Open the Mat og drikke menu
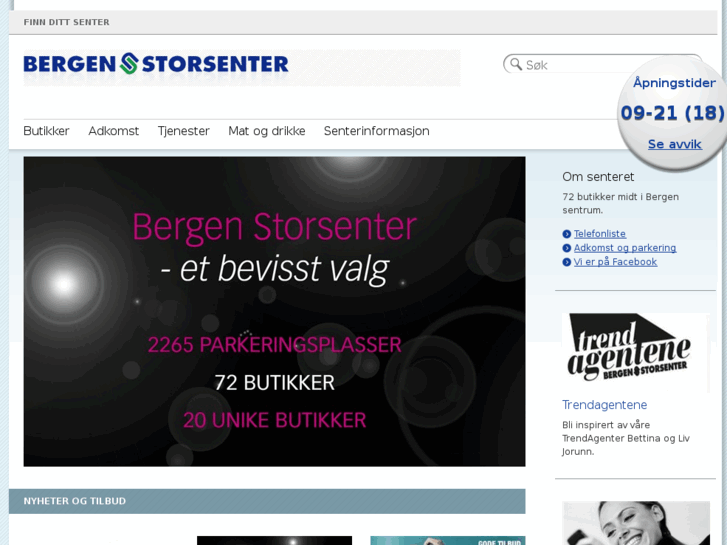This screenshot has width=727, height=545. [267, 131]
